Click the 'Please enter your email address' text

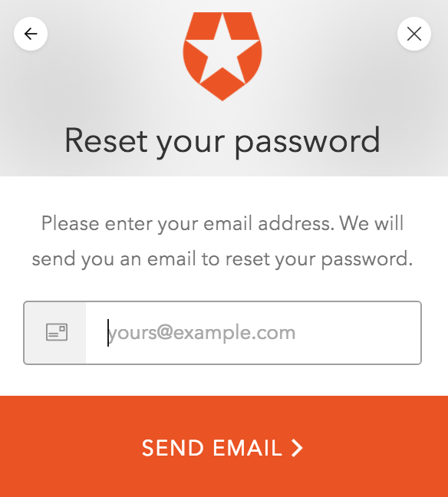187,224
